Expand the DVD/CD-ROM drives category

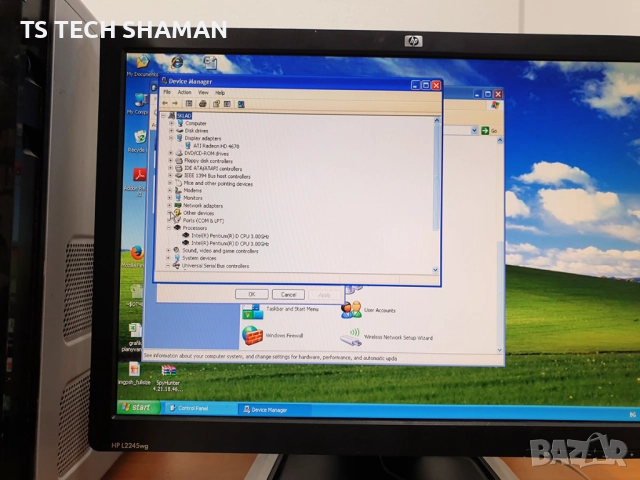tap(171, 153)
